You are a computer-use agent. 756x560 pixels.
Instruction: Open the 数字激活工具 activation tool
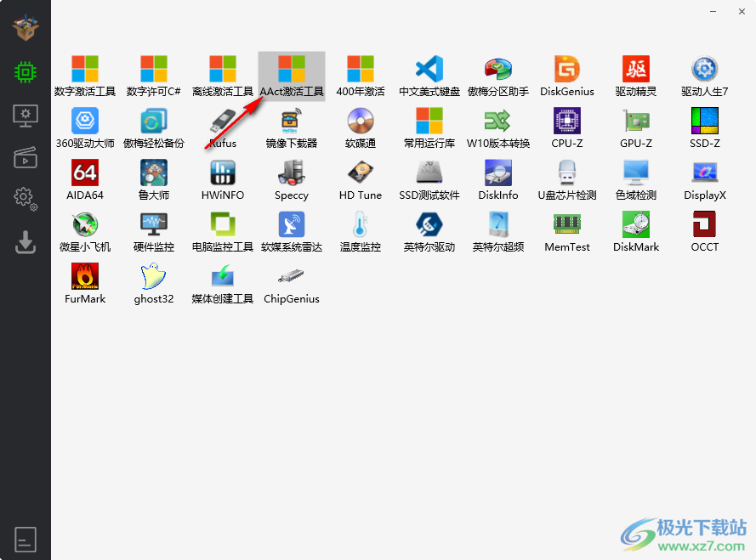pyautogui.click(x=85, y=76)
